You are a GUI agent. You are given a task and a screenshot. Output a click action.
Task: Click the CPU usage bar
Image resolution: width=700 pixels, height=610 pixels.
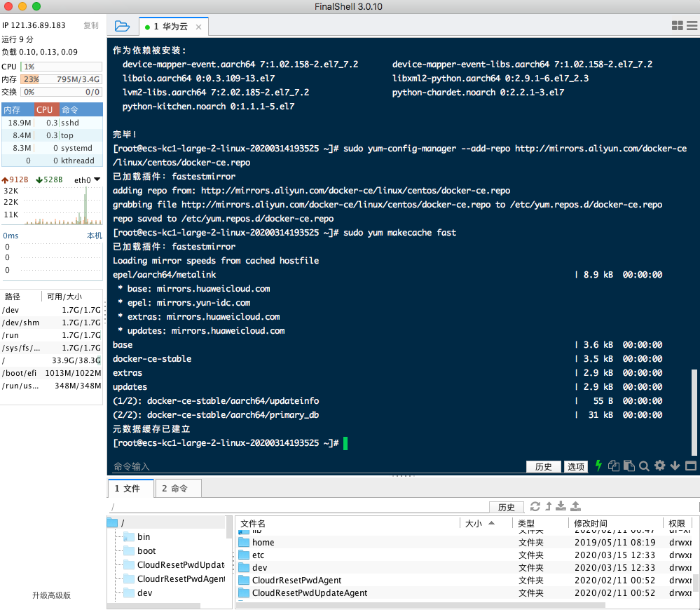61,67
